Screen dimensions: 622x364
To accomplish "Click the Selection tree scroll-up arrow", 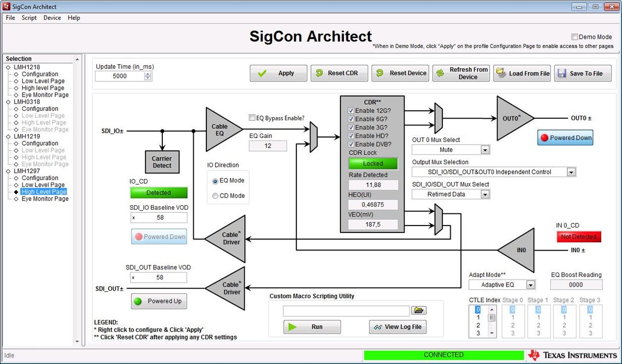I will tap(77, 59).
